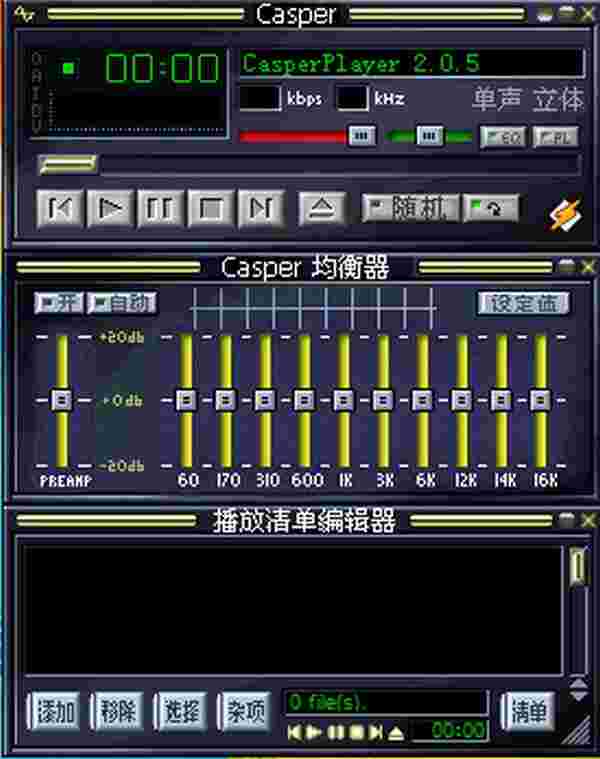Click the previous track button in main player
This screenshot has height=759, width=600.
[60, 209]
